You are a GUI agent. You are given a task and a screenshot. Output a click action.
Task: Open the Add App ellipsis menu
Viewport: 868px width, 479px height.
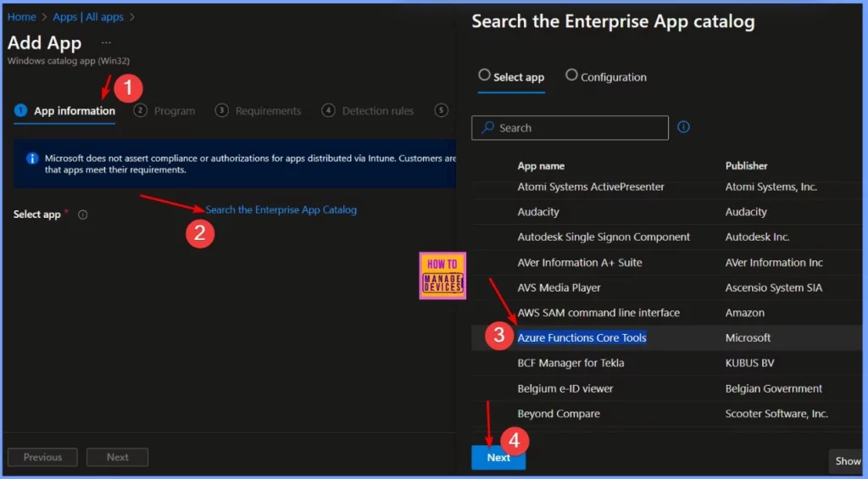click(x=106, y=42)
